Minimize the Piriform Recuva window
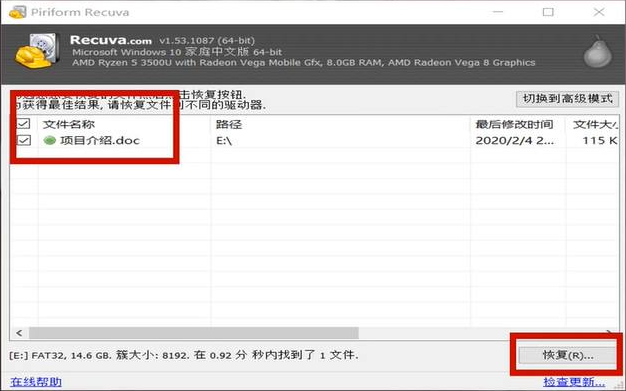Image resolution: width=626 pixels, height=391 pixels. (x=498, y=12)
